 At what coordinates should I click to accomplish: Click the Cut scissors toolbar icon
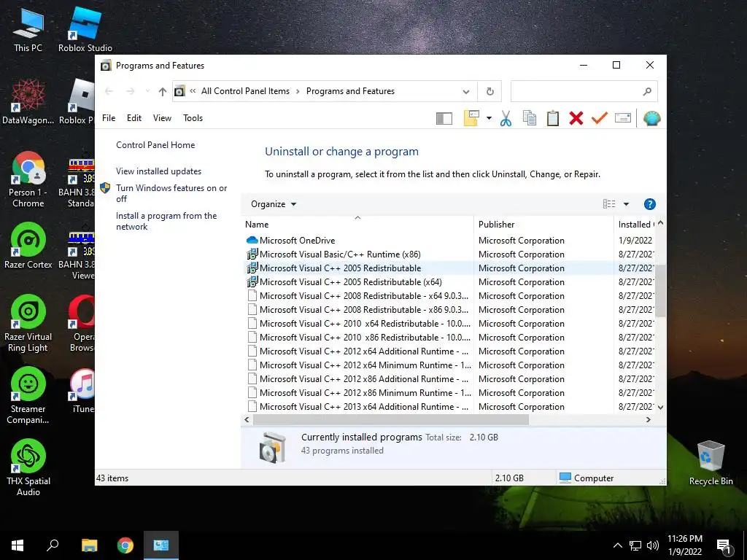506,118
